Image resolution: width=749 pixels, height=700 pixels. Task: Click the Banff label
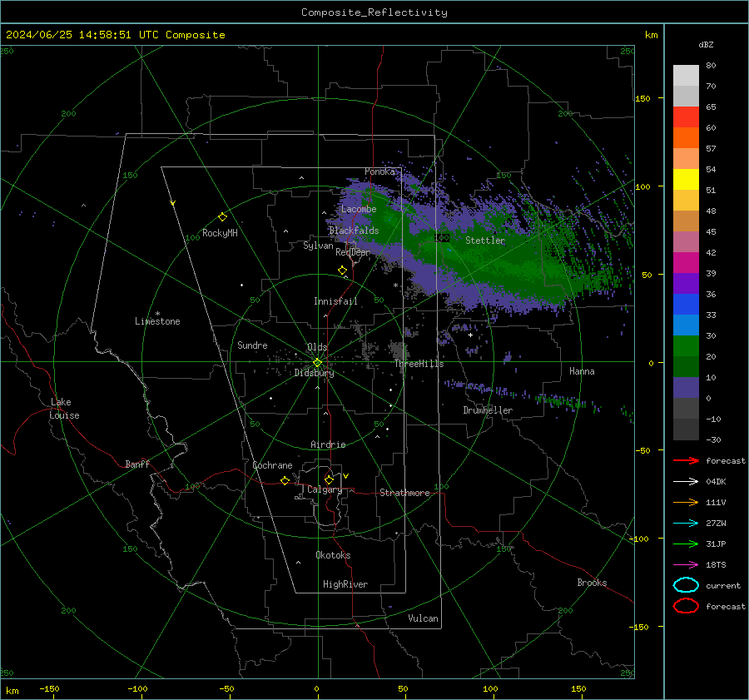(x=137, y=464)
